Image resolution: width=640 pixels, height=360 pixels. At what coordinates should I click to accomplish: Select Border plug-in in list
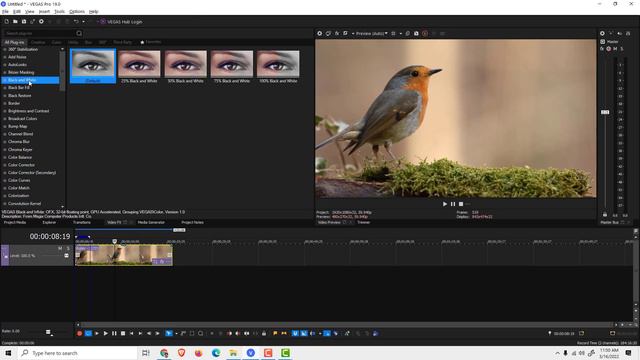14,103
